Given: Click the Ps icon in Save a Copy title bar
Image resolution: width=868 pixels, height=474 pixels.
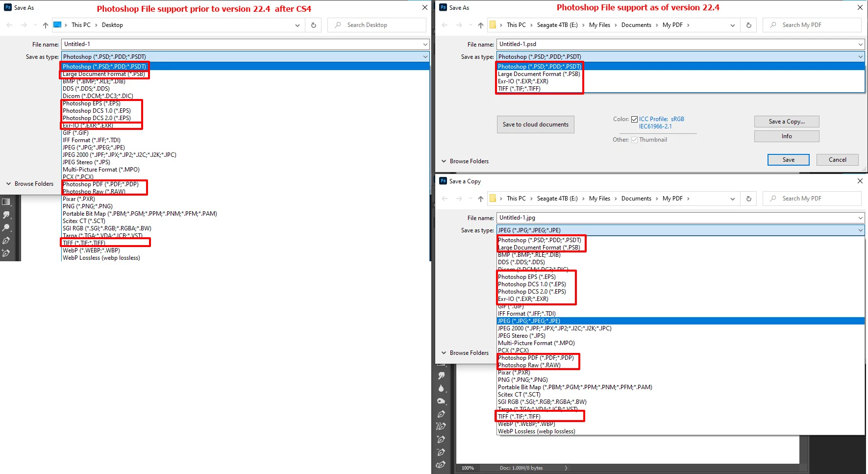Looking at the screenshot, I should click(x=443, y=181).
